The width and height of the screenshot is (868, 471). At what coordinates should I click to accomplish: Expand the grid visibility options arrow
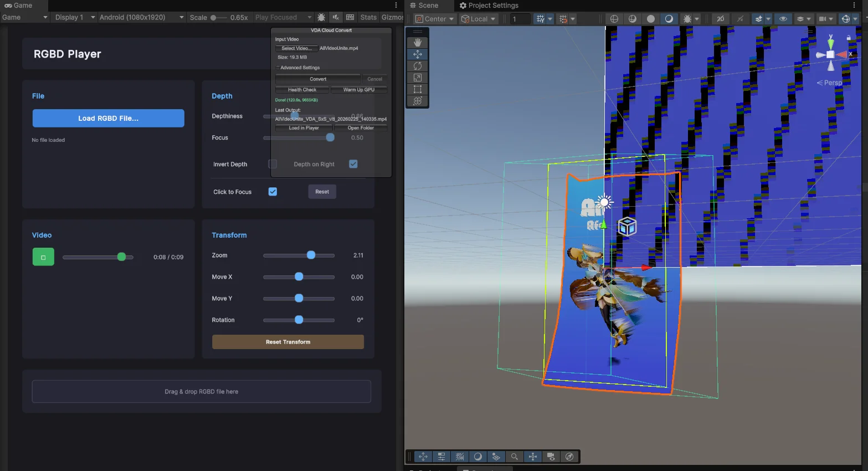(550, 19)
